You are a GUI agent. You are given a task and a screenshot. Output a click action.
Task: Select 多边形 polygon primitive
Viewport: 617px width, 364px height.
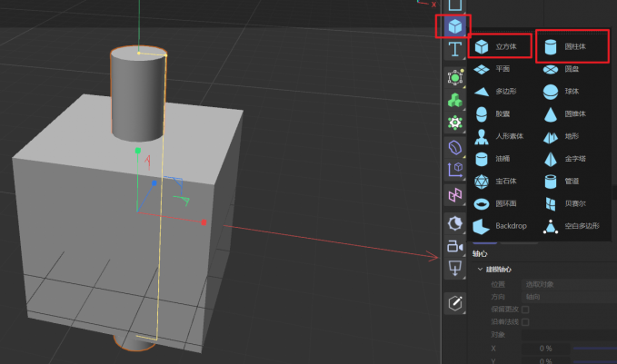tap(495, 92)
